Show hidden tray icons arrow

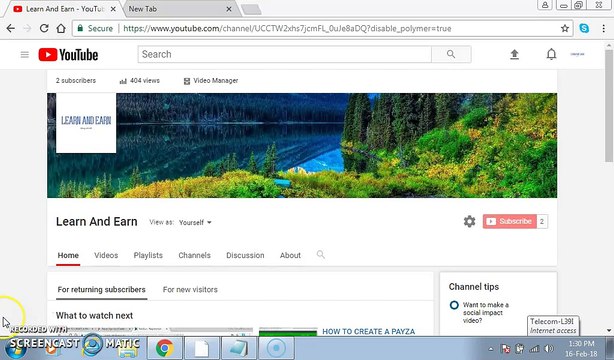(x=491, y=349)
